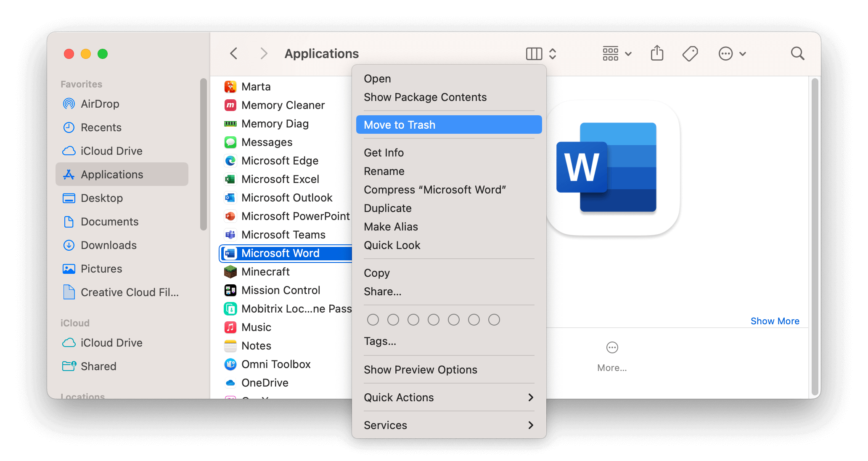868x461 pixels.
Task: Choose Open from context menu
Action: (x=449, y=79)
